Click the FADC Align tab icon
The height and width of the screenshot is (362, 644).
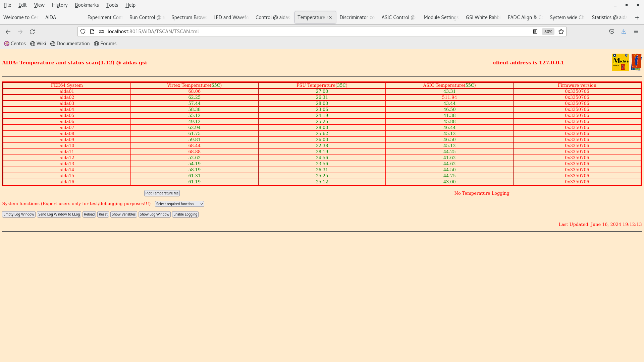pyautogui.click(x=524, y=17)
